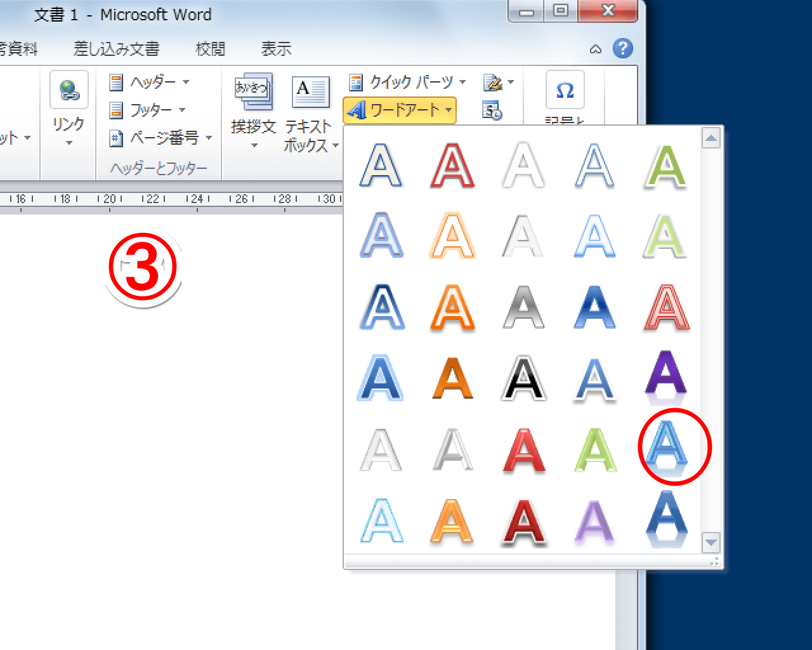812x650 pixels.
Task: Select the solid blue gradient WordArt, third row
Action: click(594, 308)
